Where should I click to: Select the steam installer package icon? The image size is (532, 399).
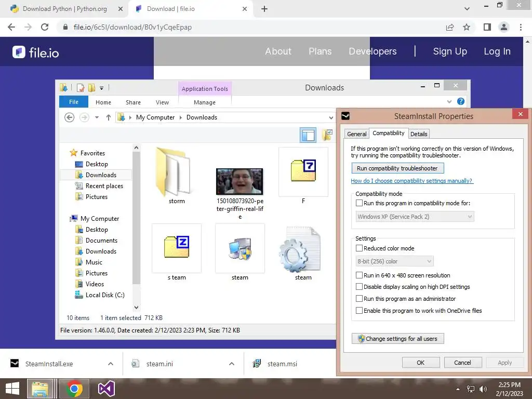(x=240, y=248)
